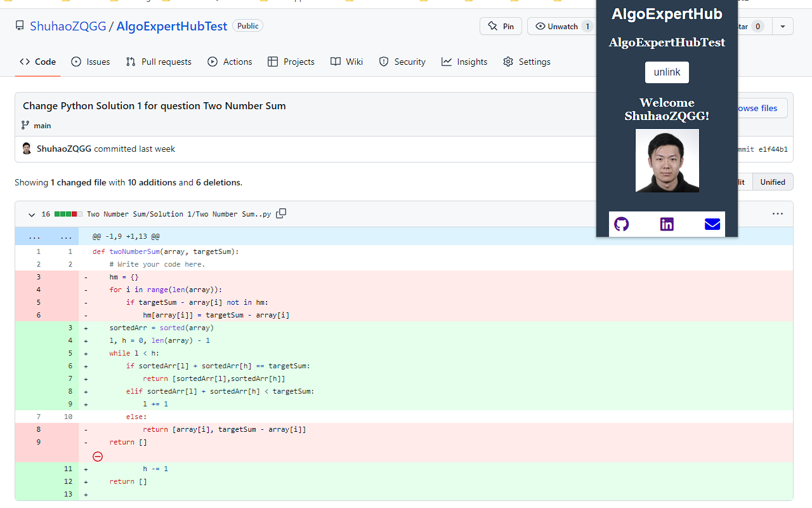Switch diff view to Unified

coord(772,182)
